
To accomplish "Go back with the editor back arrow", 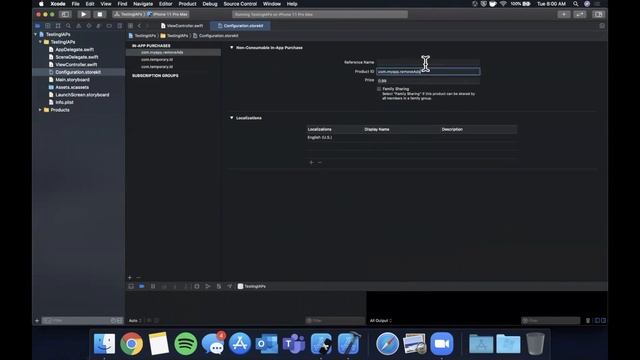I will coord(139,26).
